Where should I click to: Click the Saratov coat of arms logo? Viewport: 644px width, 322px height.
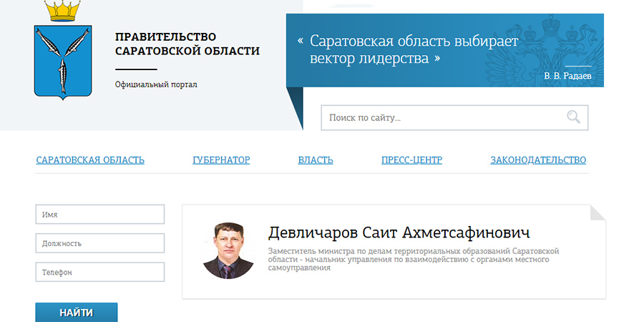pos(63,57)
